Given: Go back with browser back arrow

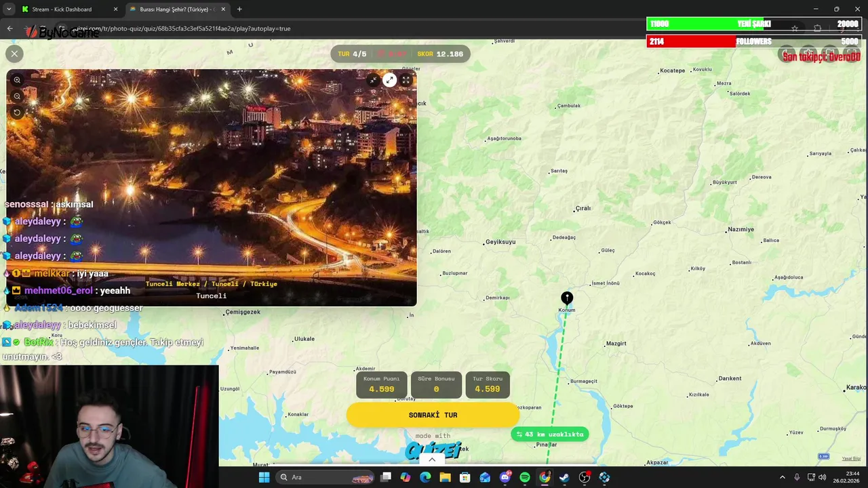Looking at the screenshot, I should (x=9, y=28).
